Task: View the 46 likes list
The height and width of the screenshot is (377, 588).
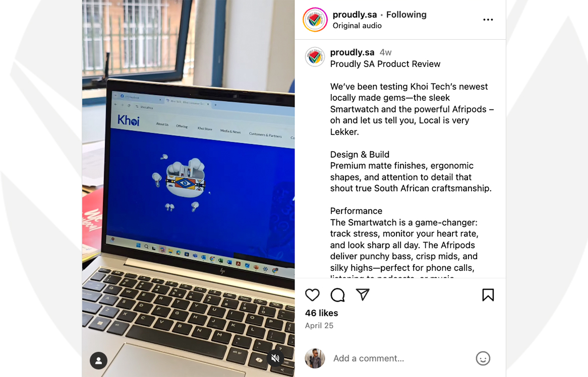Action: click(x=321, y=313)
